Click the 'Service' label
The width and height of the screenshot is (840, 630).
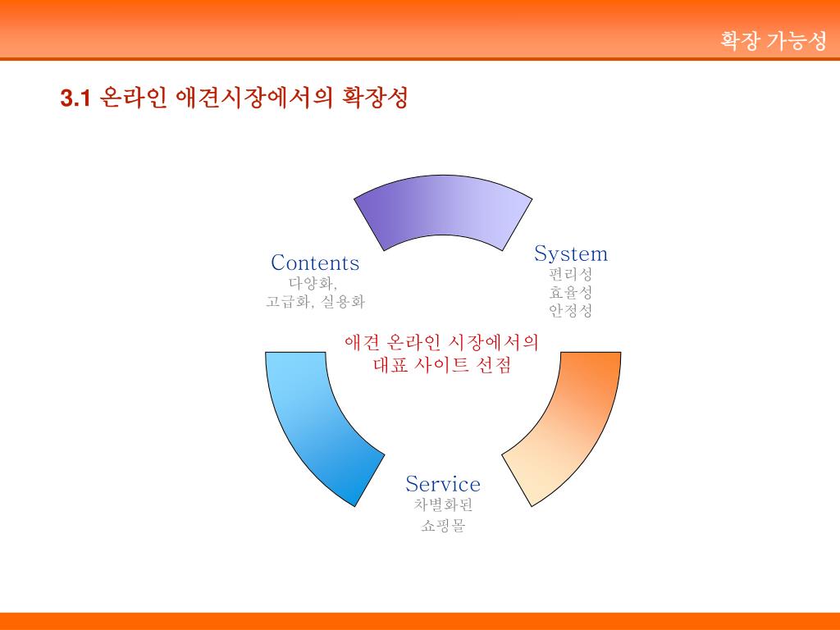[x=442, y=484]
